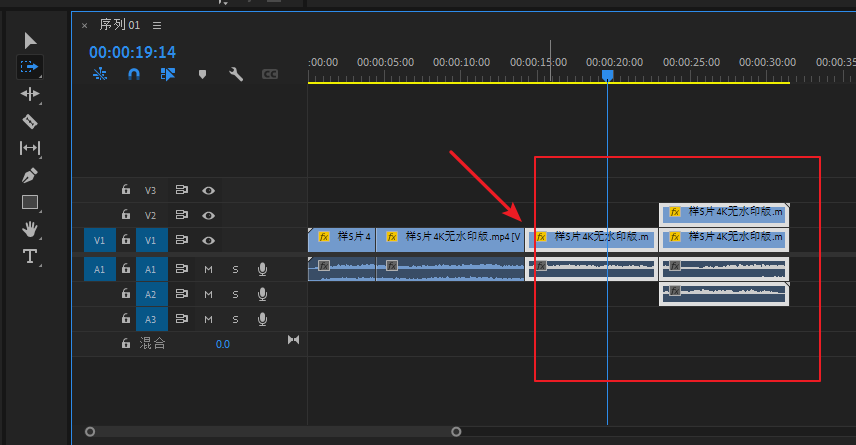Click the 序列01 sequence tab
The width and height of the screenshot is (856, 445).
[119, 25]
